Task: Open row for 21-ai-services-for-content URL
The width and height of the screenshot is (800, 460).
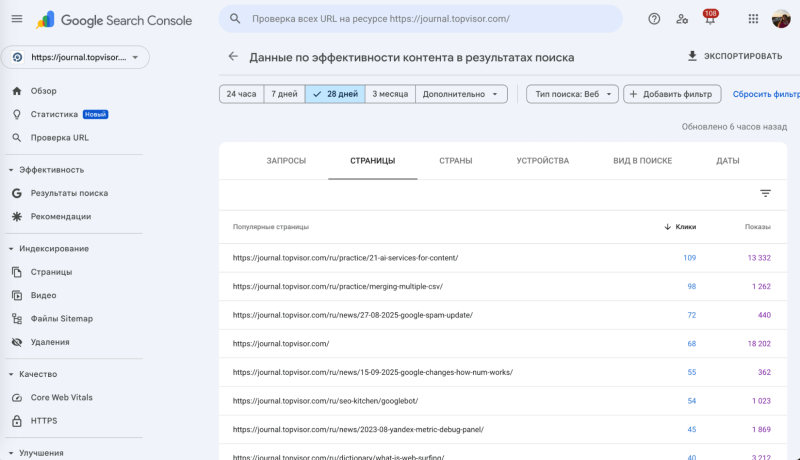Action: (503, 258)
